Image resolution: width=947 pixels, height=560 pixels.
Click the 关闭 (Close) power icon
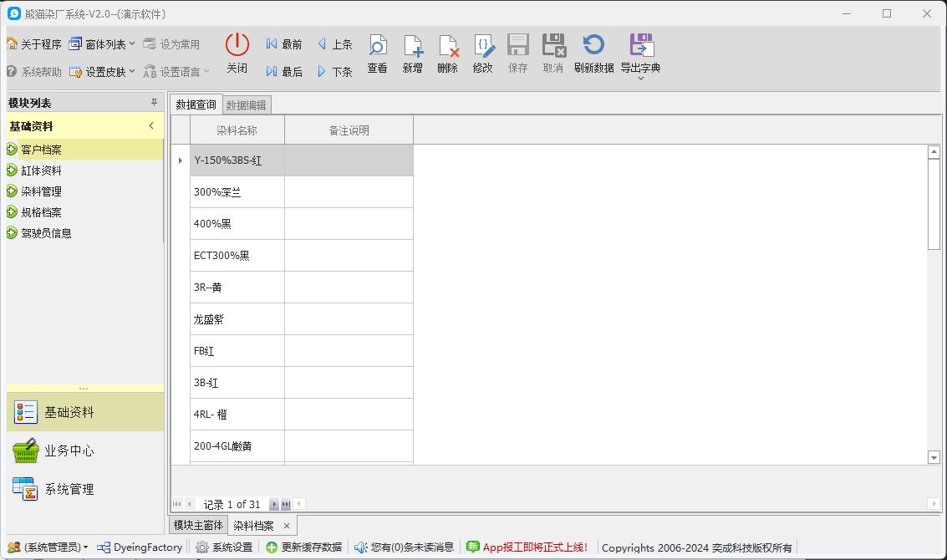click(x=237, y=53)
